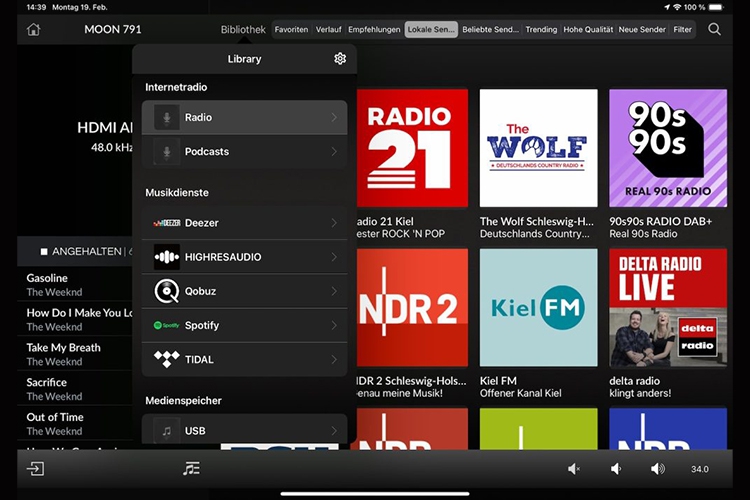Switch to the Neue Sender tab
750x500 pixels.
pos(642,30)
